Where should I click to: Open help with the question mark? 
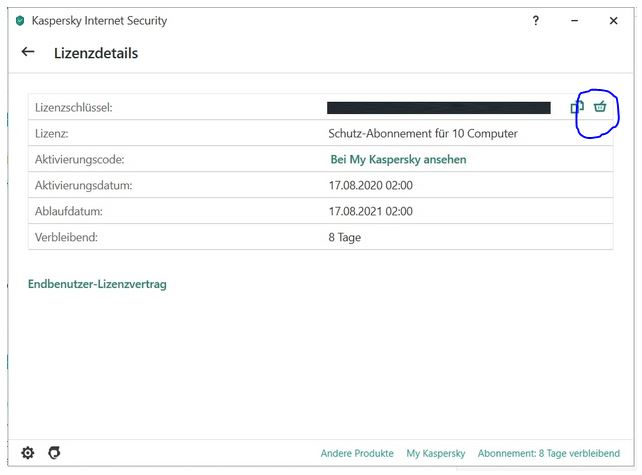tap(536, 21)
